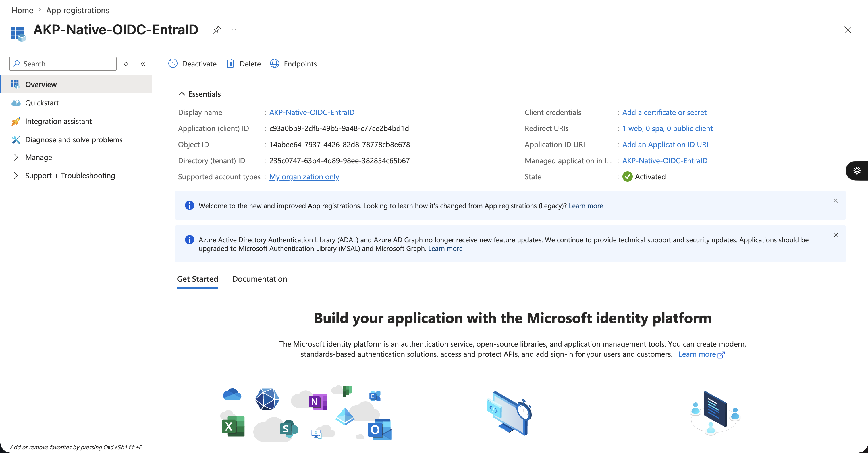
Task: Click the Integration assistant rocket icon
Action: 16,121
